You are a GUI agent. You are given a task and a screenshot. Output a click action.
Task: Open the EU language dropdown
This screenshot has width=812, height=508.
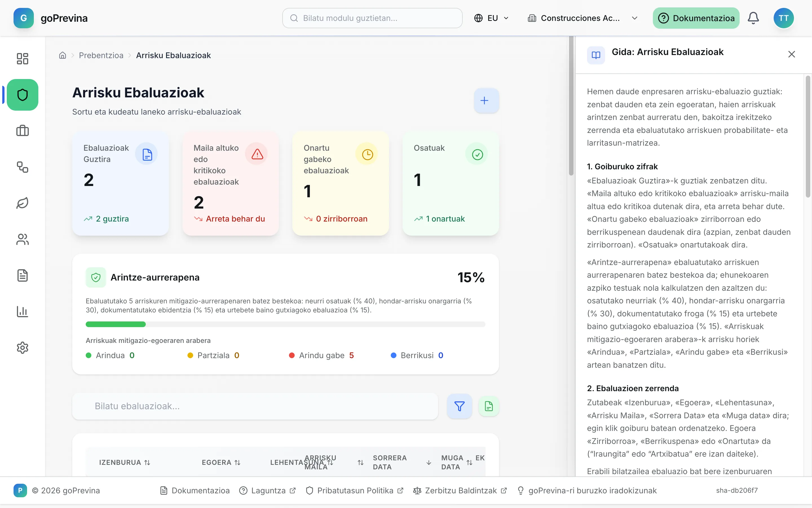[491, 18]
